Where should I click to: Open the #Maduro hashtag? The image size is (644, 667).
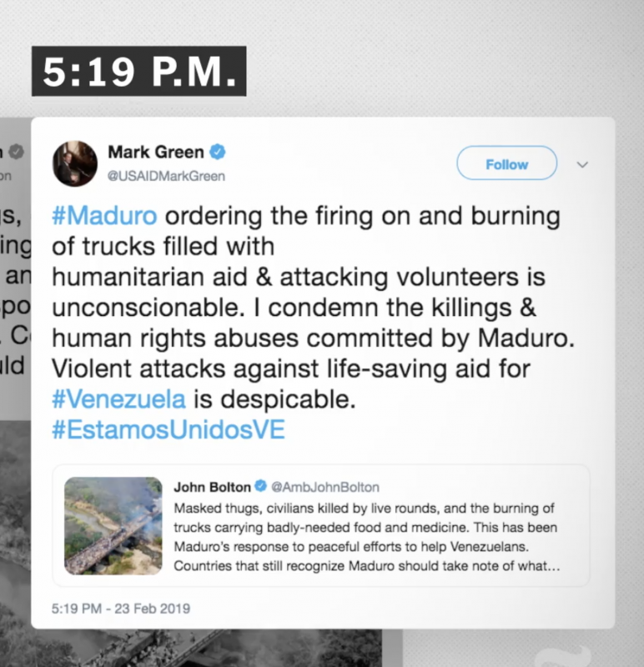coord(104,216)
